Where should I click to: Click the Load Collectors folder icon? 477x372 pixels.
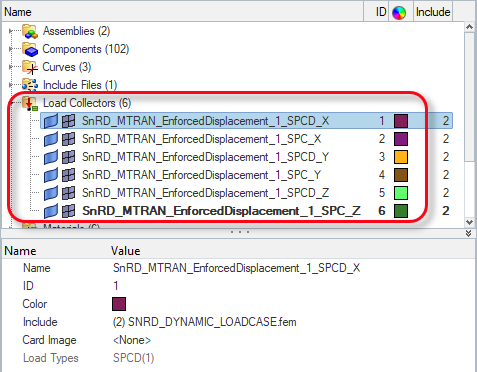point(30,103)
